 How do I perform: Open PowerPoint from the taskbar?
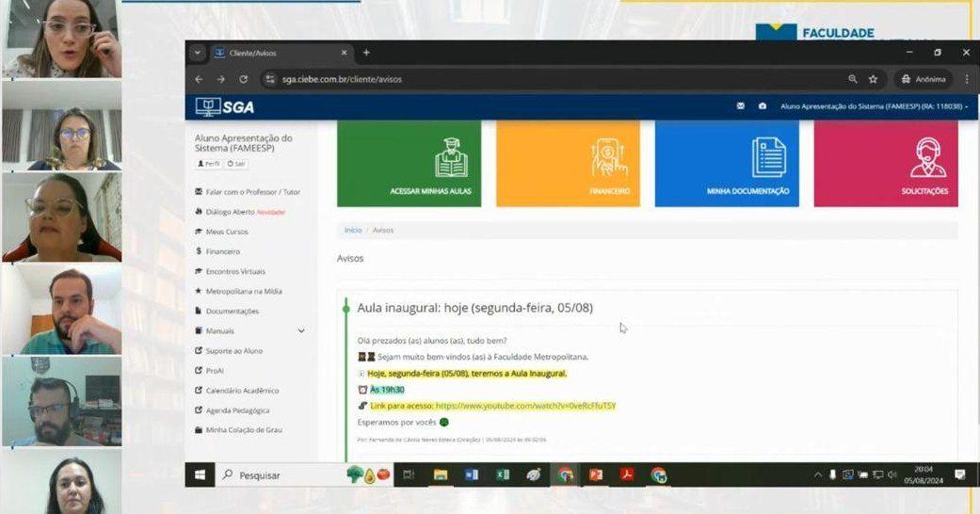[596, 475]
